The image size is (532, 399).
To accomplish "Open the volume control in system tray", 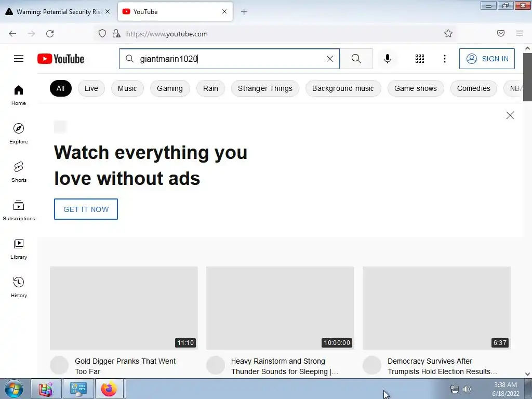I will pos(467,389).
